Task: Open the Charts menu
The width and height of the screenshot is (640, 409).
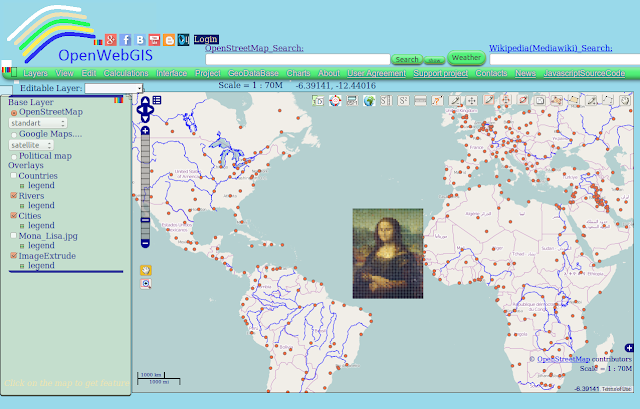Action: (x=298, y=73)
